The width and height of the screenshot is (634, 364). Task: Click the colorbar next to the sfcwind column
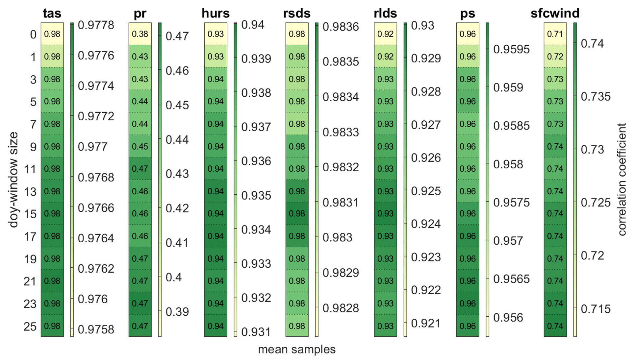575,180
